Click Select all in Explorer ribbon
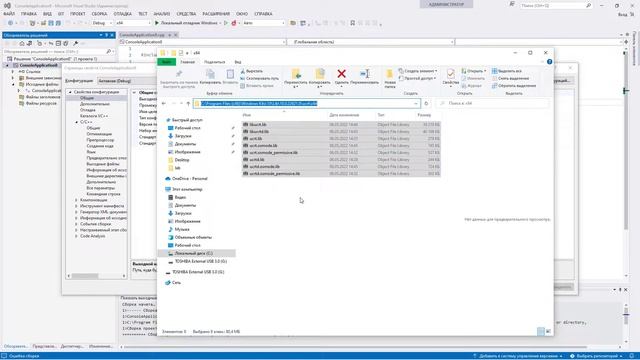 pyautogui.click(x=507, y=71)
